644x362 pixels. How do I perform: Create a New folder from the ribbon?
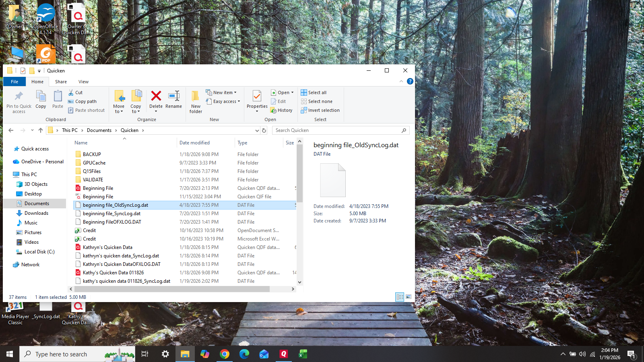(196, 102)
